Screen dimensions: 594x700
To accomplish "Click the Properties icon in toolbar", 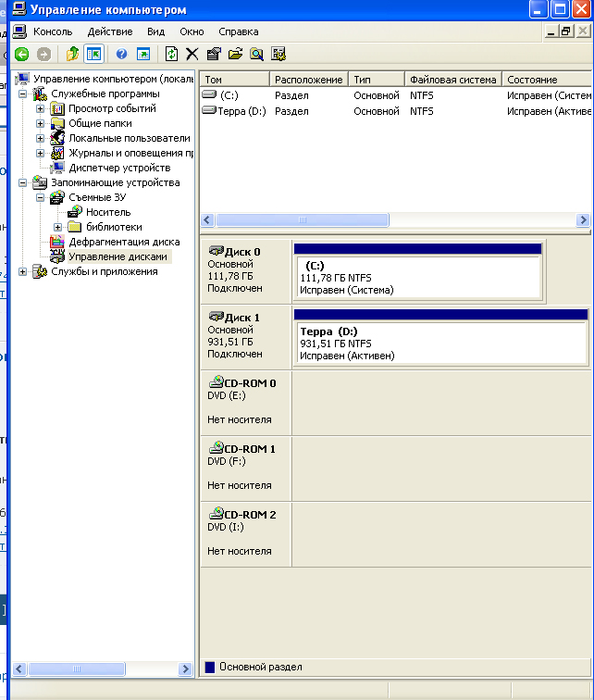I will [214, 54].
